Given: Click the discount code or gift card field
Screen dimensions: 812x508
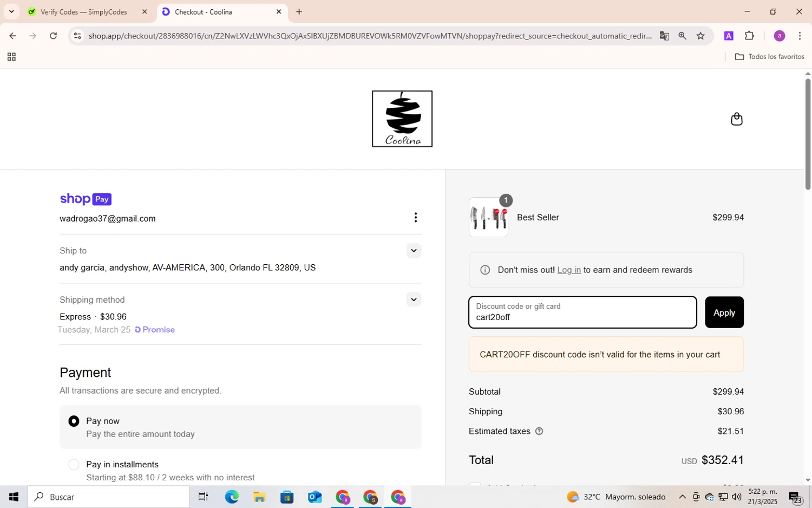Looking at the screenshot, I should coord(582,312).
